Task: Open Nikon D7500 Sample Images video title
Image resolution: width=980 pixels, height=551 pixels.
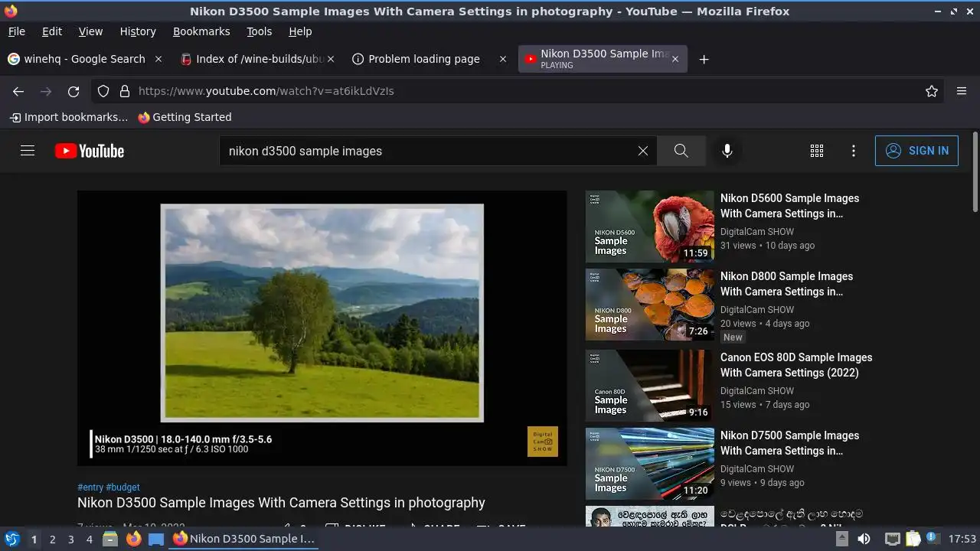Action: [x=789, y=443]
